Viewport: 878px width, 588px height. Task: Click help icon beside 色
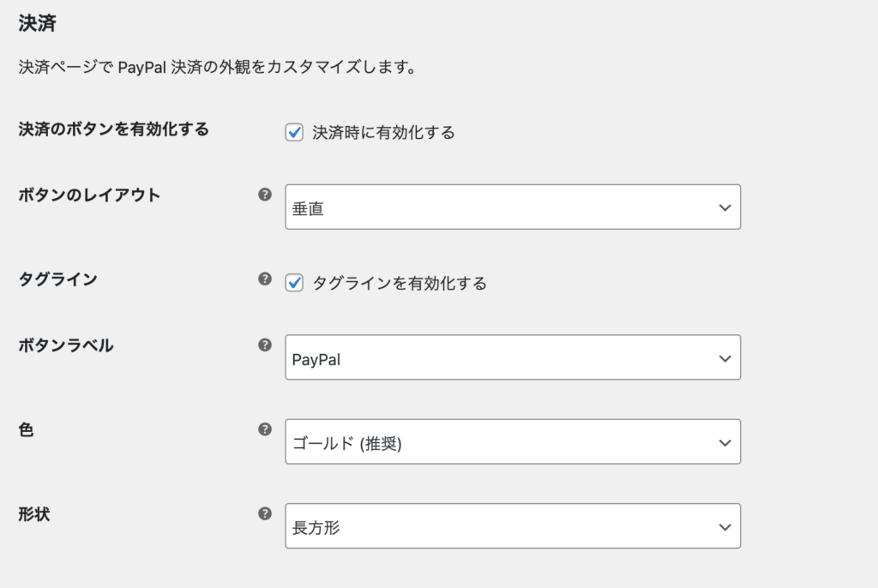265,429
